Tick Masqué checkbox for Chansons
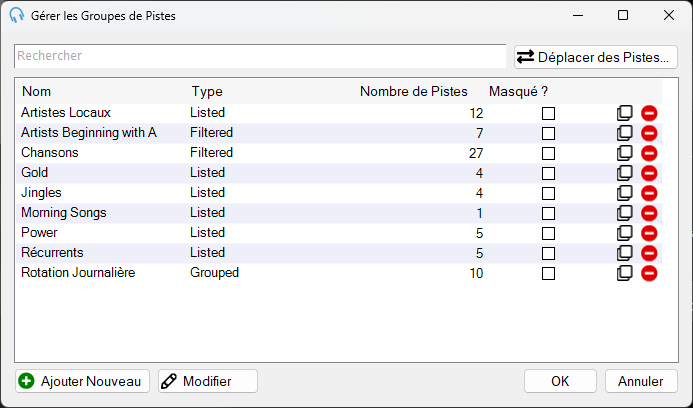This screenshot has height=408, width=693. (x=548, y=153)
